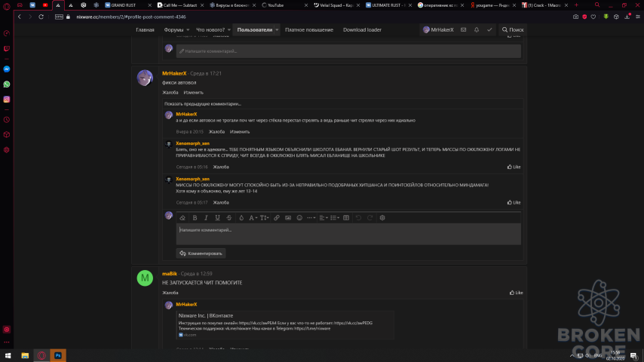Click the snapshot camera icon in address bar
Viewport: 644px width, 362px height.
[575, 17]
